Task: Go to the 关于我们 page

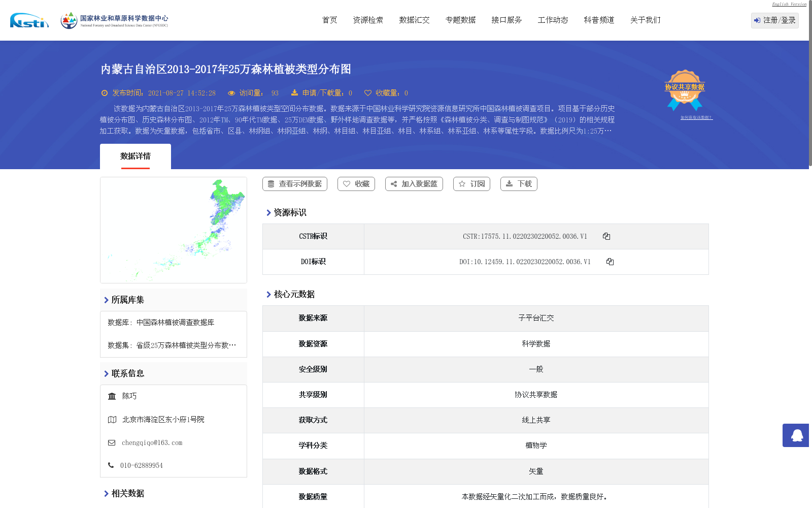Action: pyautogui.click(x=645, y=20)
